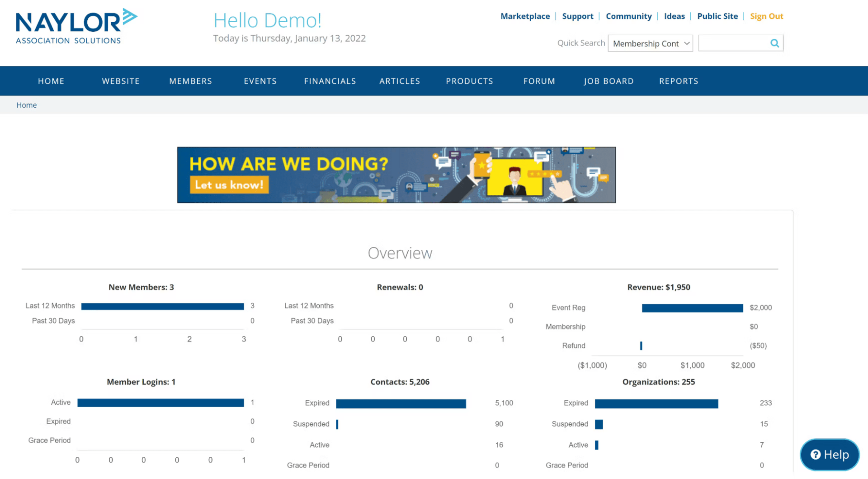Visit the Community page
Viewport: 868px width, 479px height.
[x=629, y=16]
